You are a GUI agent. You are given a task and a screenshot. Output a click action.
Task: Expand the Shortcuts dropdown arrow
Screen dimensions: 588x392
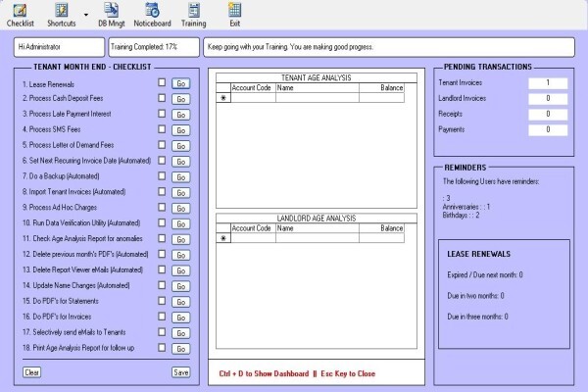coord(86,15)
